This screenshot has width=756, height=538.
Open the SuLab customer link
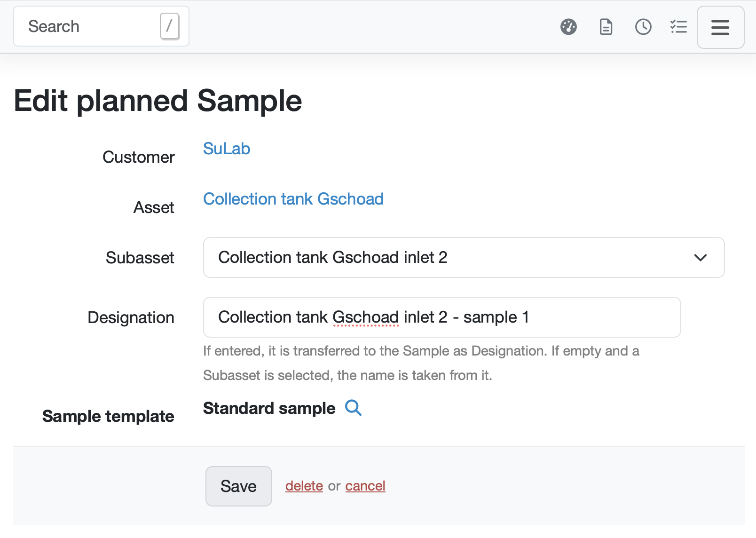(227, 149)
